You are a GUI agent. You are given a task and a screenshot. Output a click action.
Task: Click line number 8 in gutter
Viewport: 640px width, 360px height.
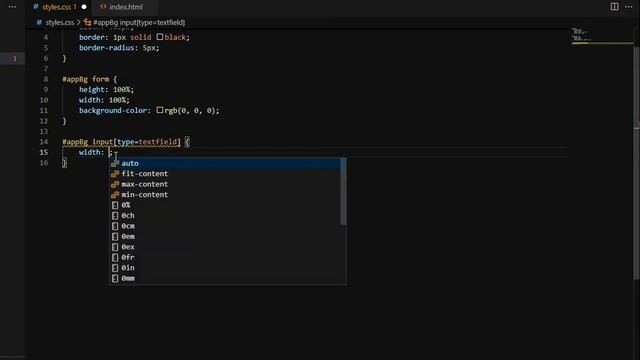pos(45,79)
